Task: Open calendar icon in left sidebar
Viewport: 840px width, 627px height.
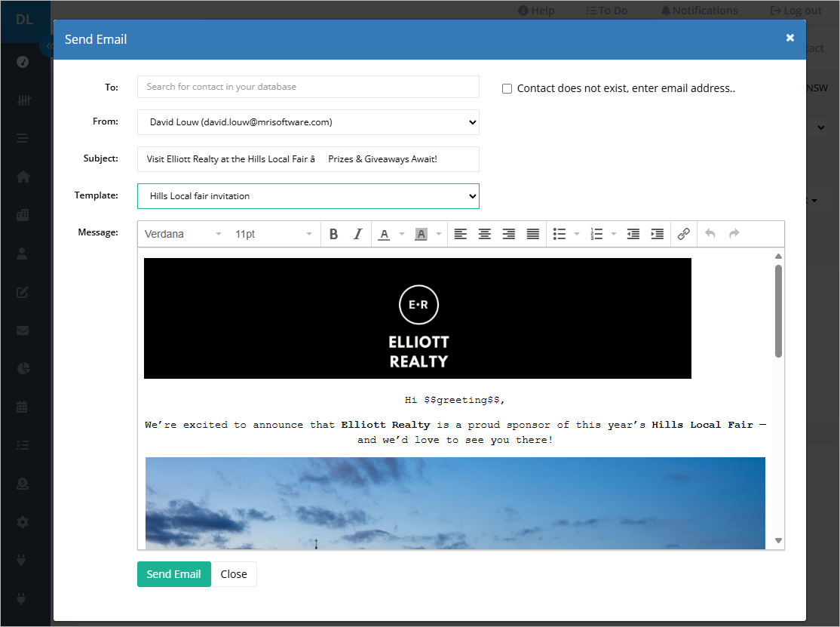Action: click(x=22, y=407)
